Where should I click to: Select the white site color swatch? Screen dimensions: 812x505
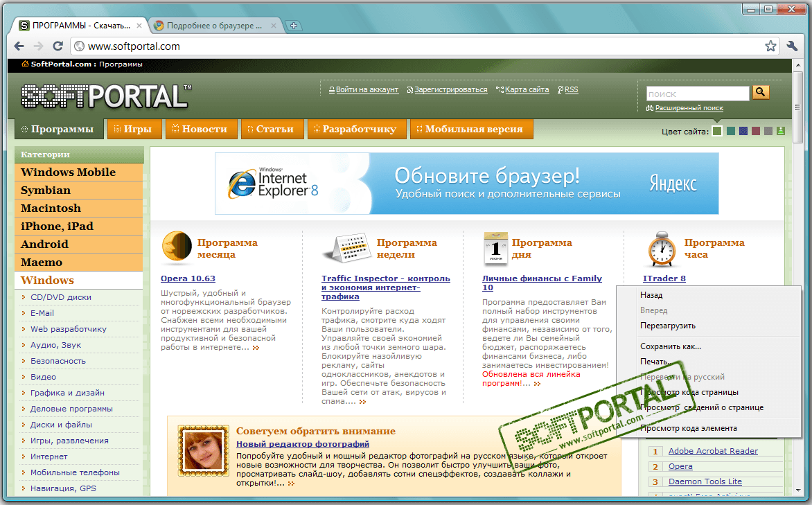tap(717, 131)
